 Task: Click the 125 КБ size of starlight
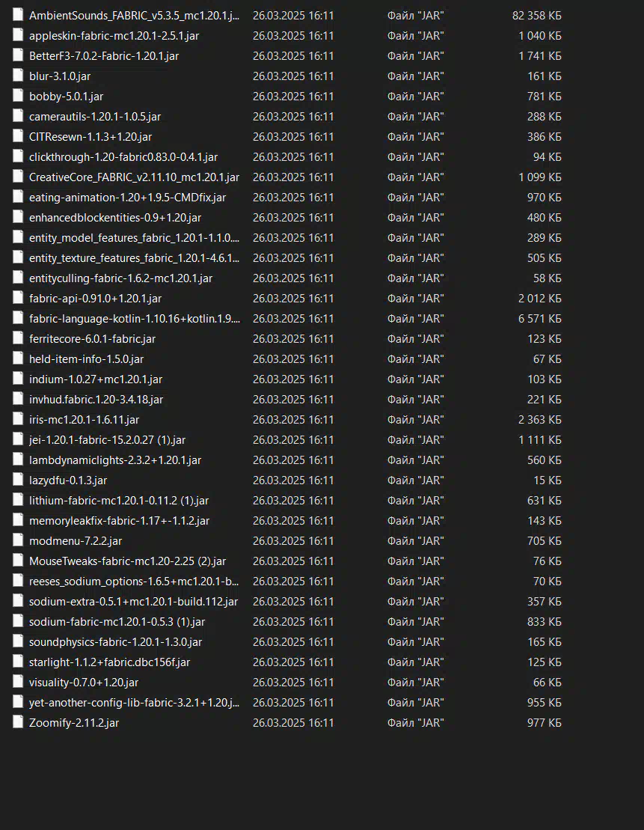click(544, 662)
